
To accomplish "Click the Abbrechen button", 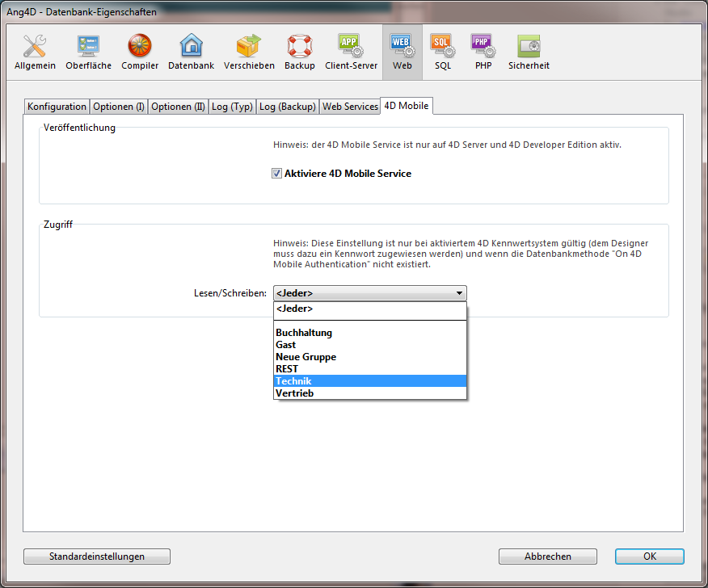I will tap(548, 556).
